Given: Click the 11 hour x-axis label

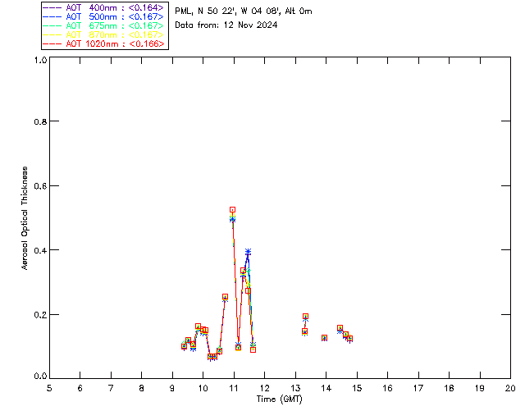Looking at the screenshot, I should tap(234, 388).
